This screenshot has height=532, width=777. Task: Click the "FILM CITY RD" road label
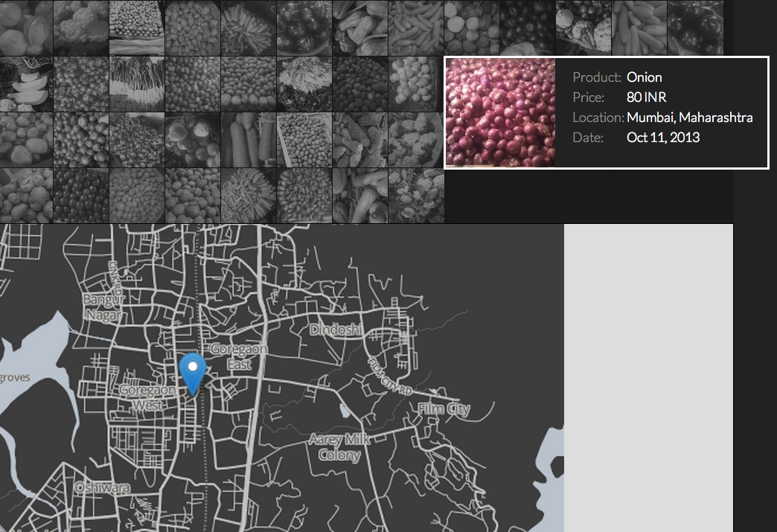tap(389, 376)
